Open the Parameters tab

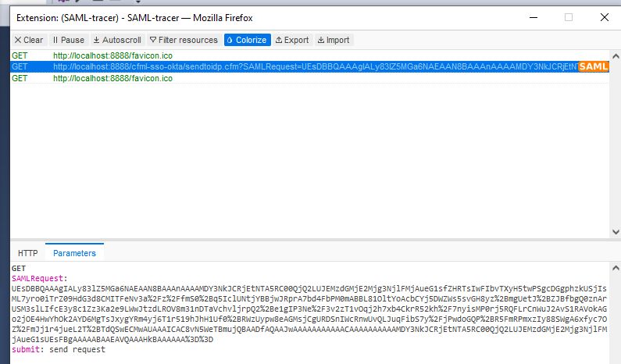[74, 253]
